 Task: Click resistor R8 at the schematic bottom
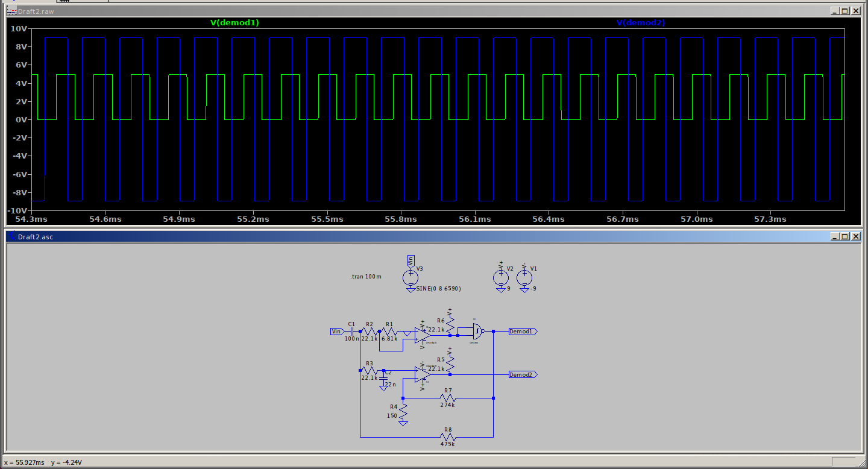(x=447, y=436)
